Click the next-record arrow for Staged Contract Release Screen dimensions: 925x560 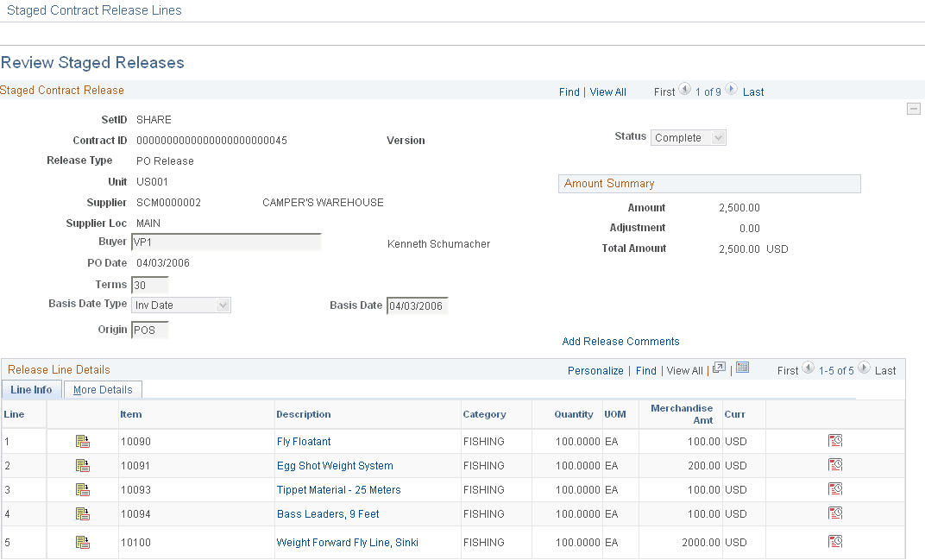(731, 89)
